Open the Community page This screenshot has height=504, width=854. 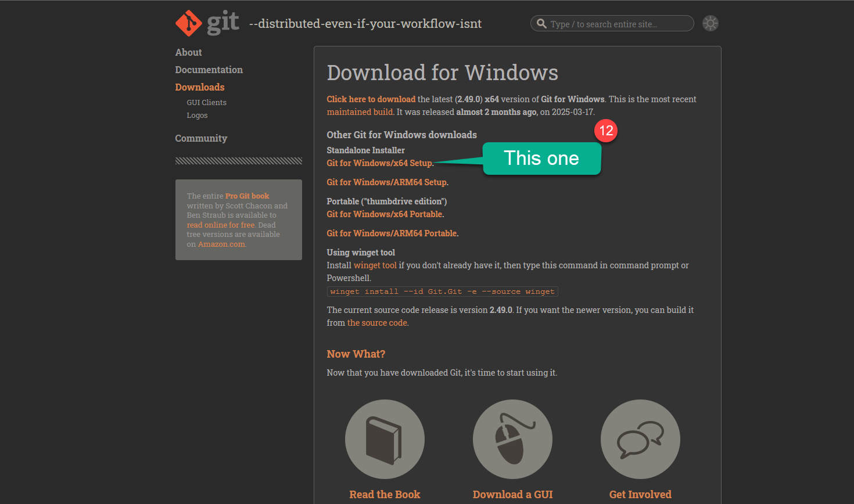point(201,138)
